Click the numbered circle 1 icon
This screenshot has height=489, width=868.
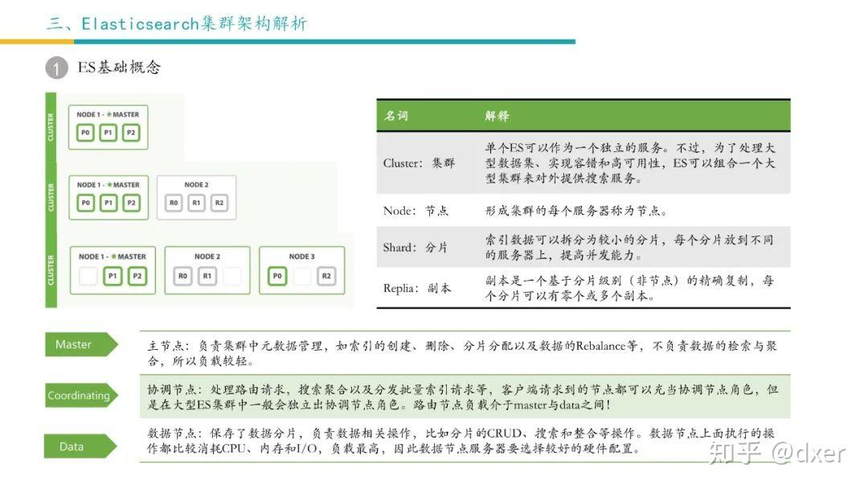pos(55,68)
